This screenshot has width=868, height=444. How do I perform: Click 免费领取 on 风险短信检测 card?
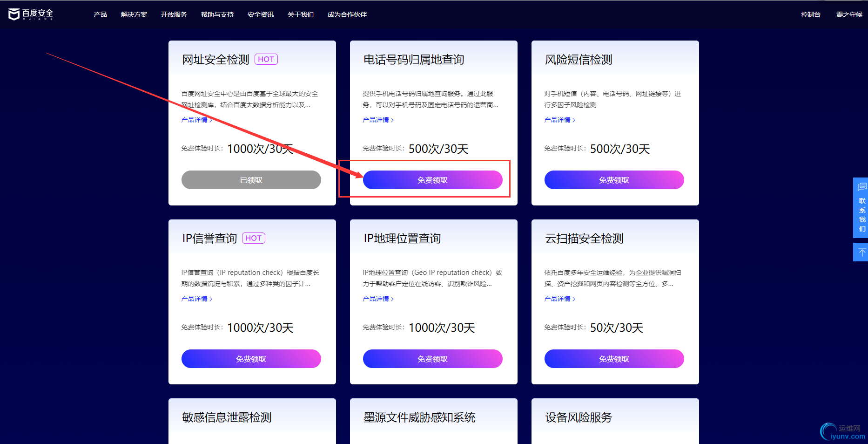pos(614,179)
